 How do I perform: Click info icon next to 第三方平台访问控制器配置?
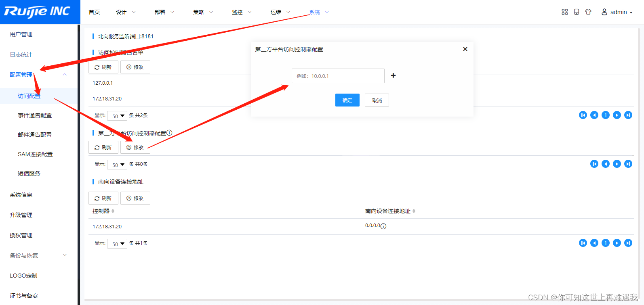click(x=169, y=133)
